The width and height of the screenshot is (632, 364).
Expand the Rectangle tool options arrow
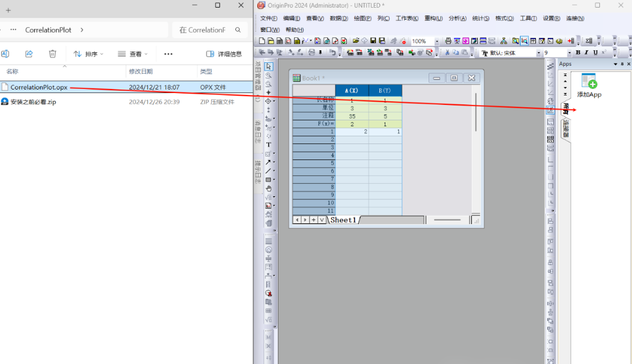pyautogui.click(x=274, y=180)
